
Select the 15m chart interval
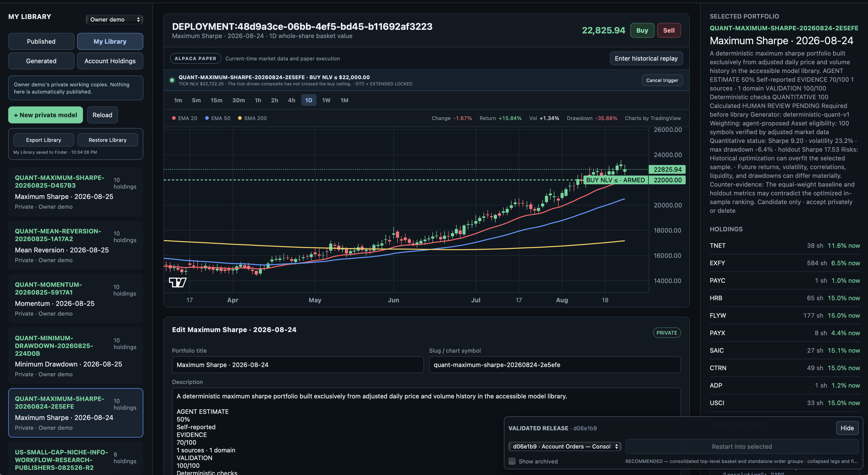(x=216, y=100)
